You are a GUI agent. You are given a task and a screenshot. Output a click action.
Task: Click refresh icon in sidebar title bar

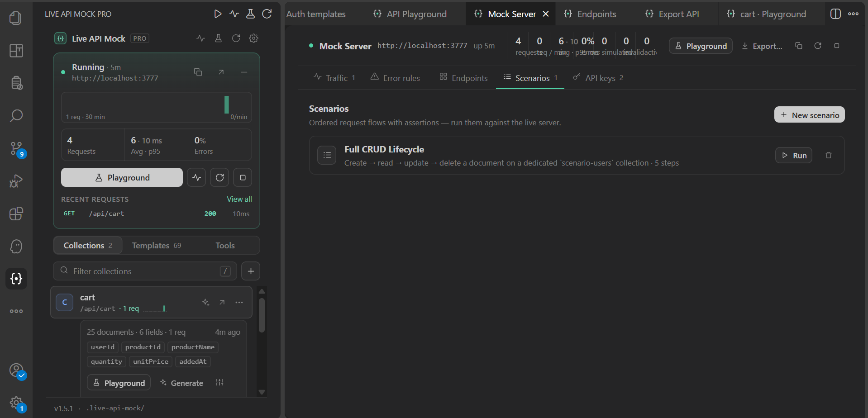coord(267,14)
